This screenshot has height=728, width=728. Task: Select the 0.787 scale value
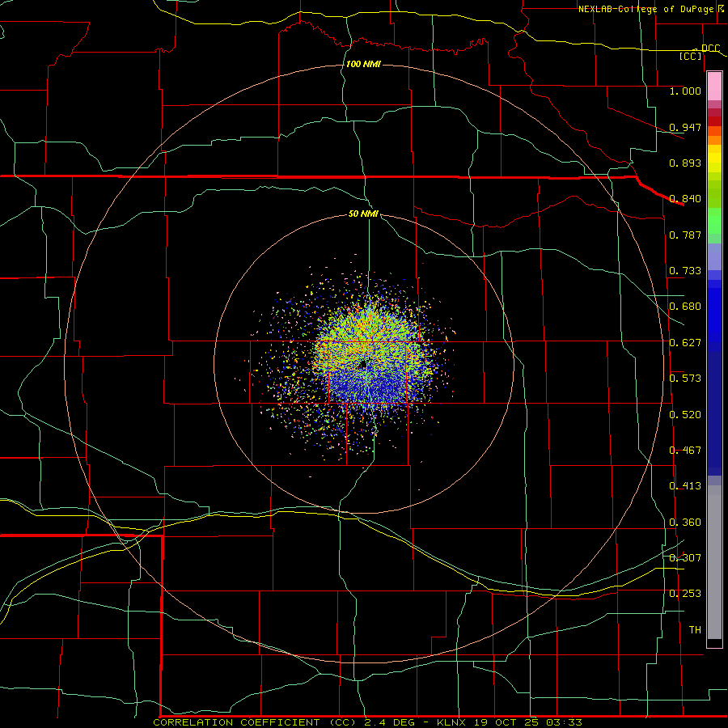pyautogui.click(x=685, y=235)
